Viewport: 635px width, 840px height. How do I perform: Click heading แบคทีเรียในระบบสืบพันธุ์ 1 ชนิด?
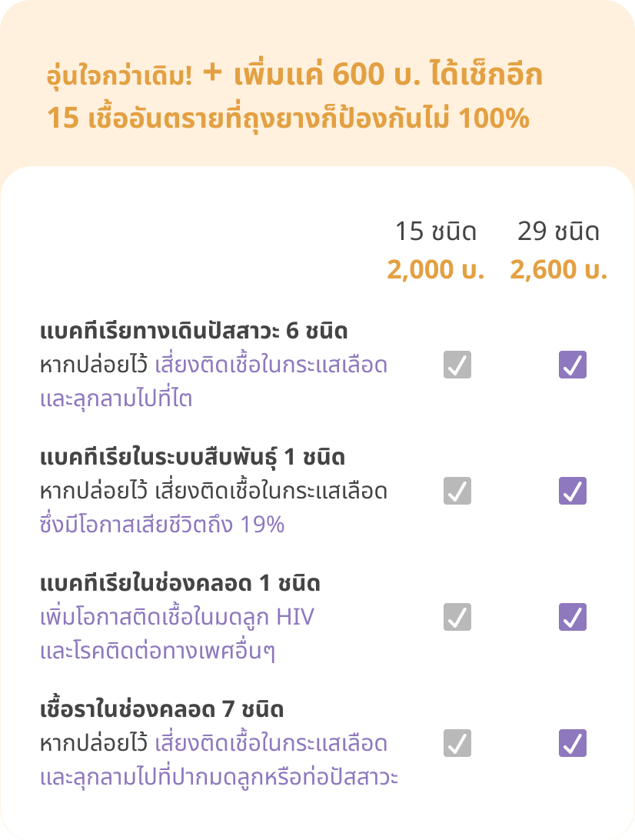point(192,457)
